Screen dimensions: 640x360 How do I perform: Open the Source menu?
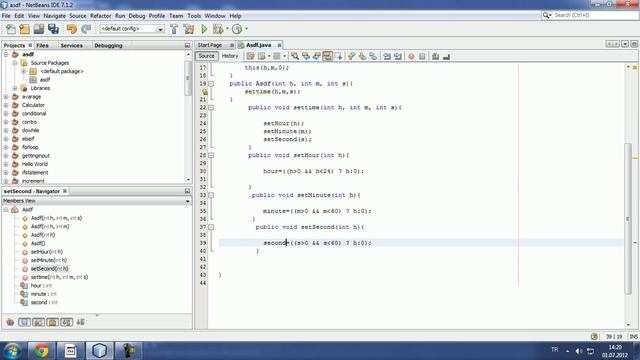(78, 16)
